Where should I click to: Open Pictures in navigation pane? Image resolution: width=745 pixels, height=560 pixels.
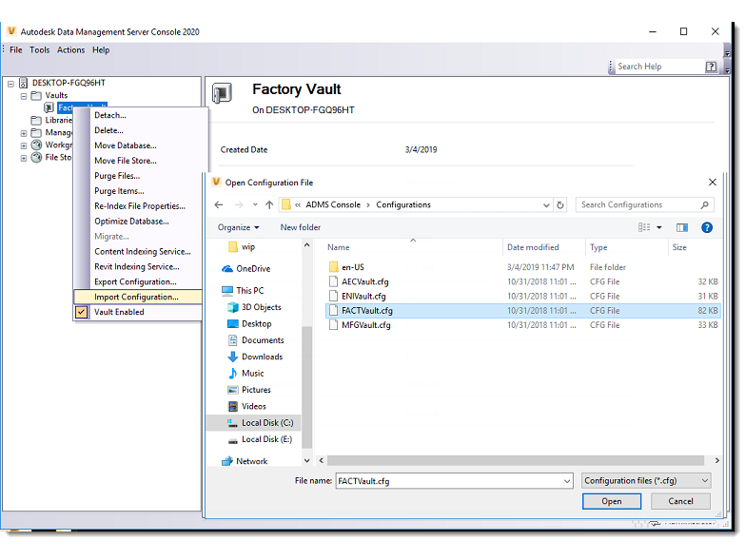coord(249,390)
